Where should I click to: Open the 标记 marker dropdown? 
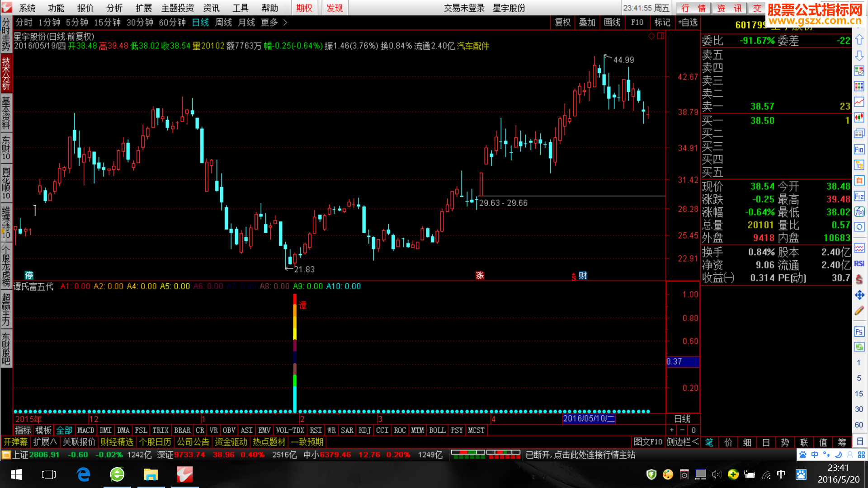(662, 22)
